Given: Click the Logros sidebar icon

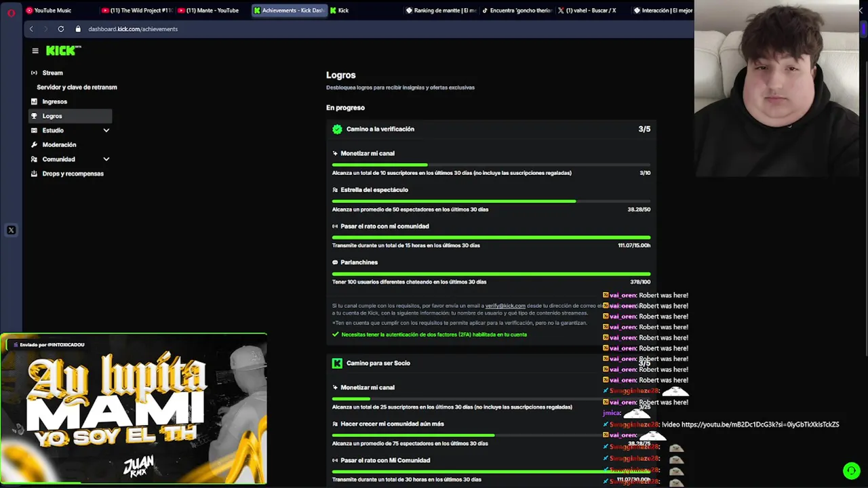Looking at the screenshot, I should (34, 116).
